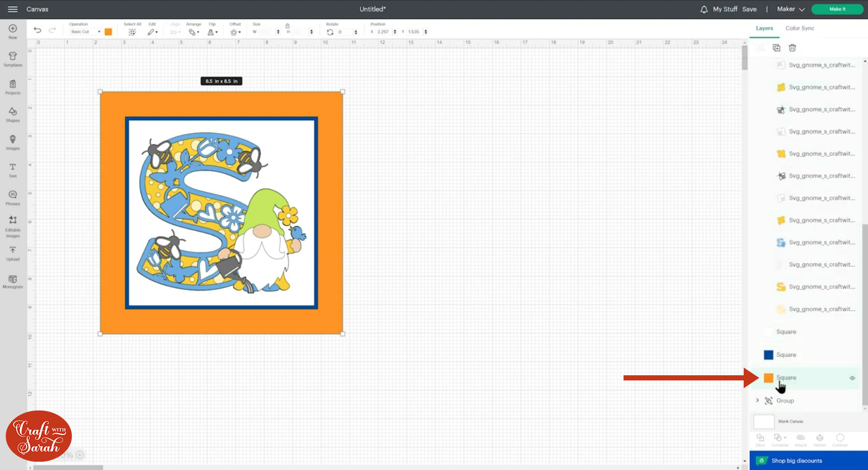Click the blue Square layer swatch
Screen dimensions: 868x470
[x=769, y=355]
